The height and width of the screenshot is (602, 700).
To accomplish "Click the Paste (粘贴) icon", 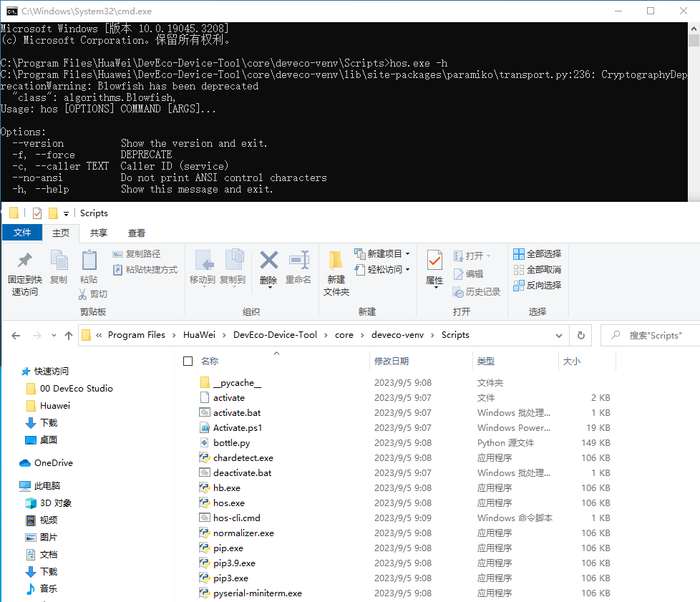I will tap(89, 269).
